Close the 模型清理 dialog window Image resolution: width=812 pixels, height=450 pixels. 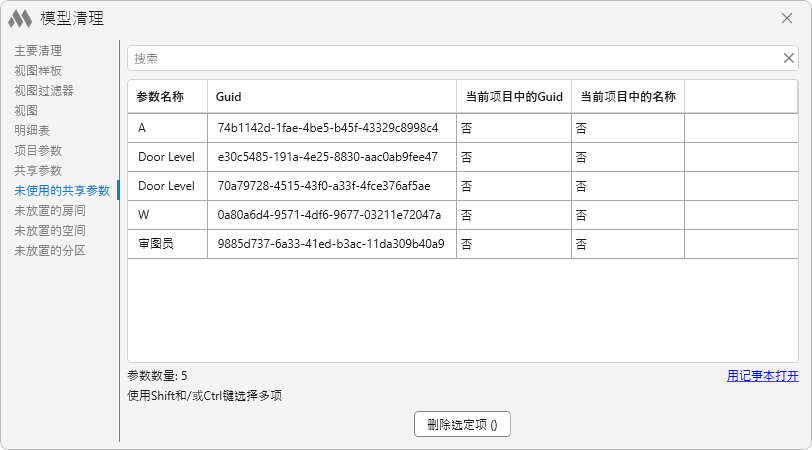[787, 18]
